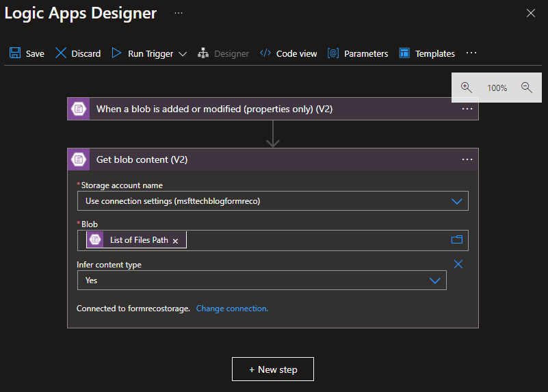Screen dimensions: 548x392
Task: Open the Templates gallery
Action: 427,53
